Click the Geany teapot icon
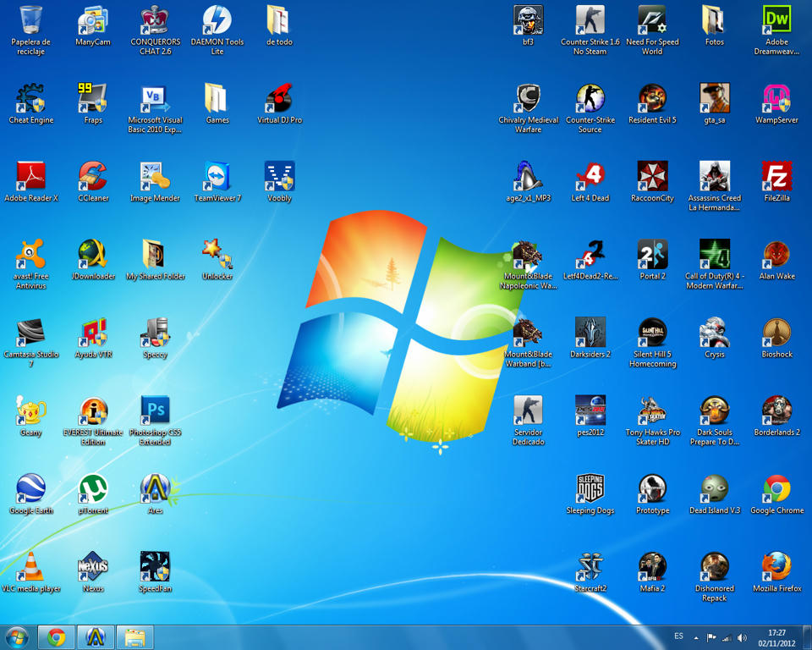 [30, 410]
